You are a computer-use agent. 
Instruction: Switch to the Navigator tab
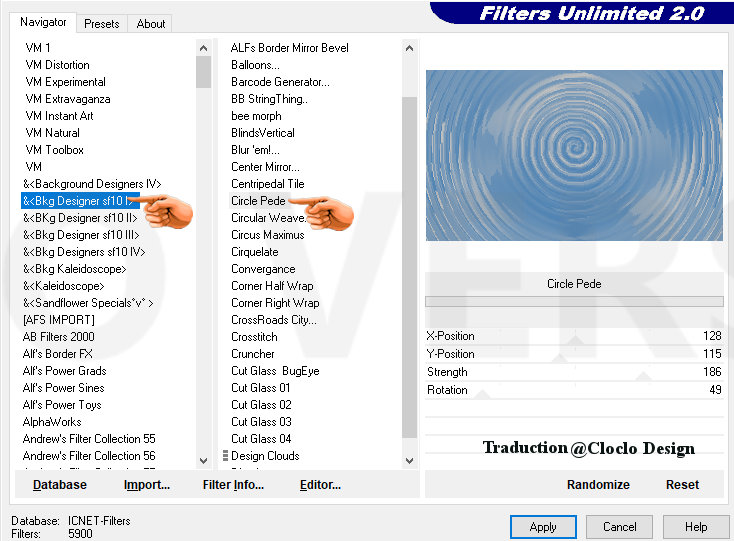click(x=43, y=22)
